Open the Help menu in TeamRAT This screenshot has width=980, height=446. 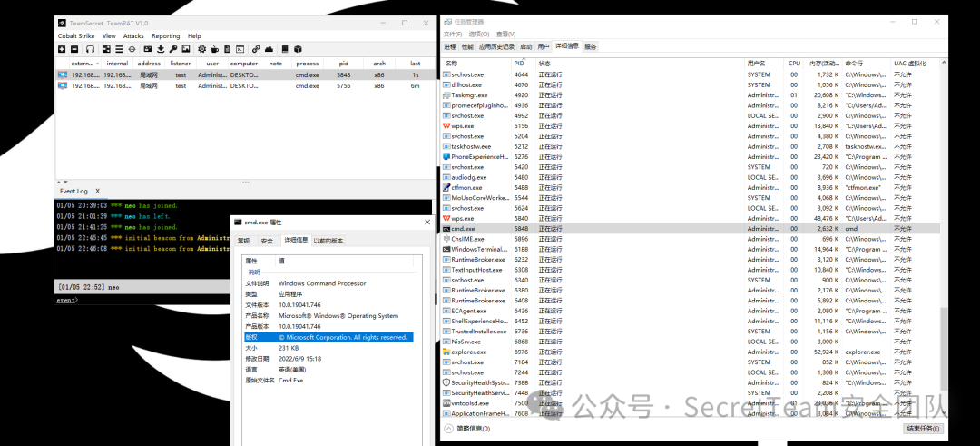(194, 36)
